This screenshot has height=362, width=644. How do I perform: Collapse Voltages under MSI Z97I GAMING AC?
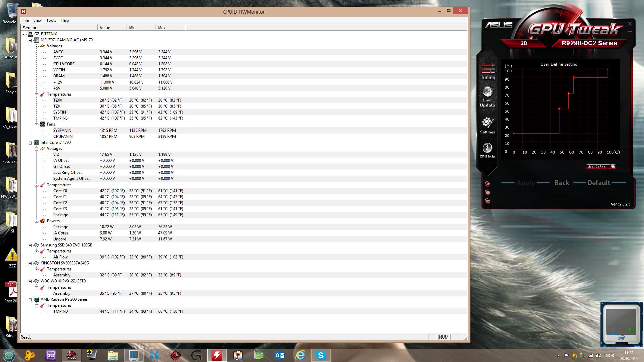(x=37, y=46)
